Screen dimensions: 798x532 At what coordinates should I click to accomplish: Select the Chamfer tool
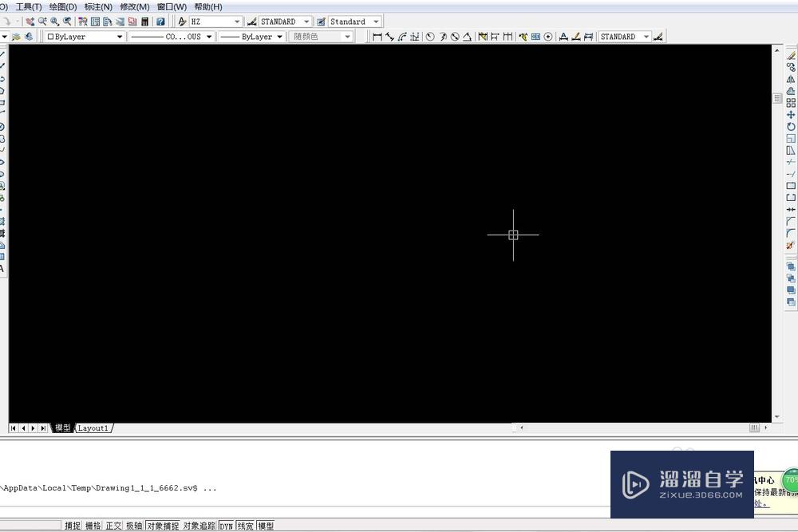point(791,221)
